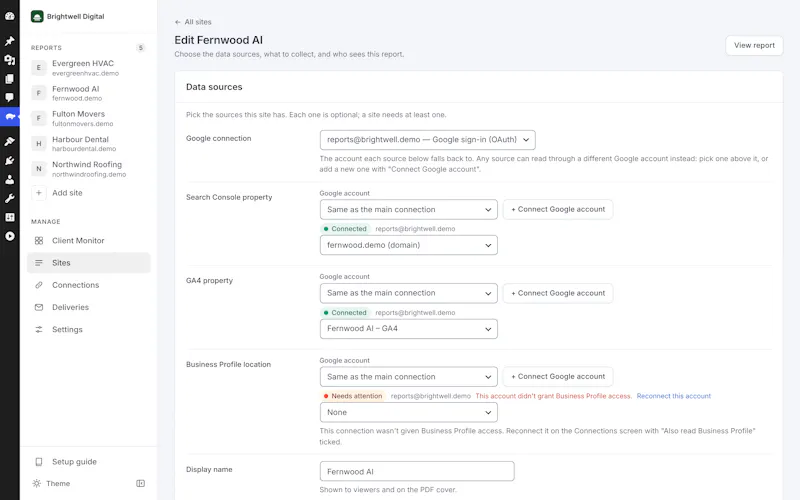This screenshot has width=800, height=500.
Task: Click the E avatar for Evergreen HVAC
Action: [39, 68]
